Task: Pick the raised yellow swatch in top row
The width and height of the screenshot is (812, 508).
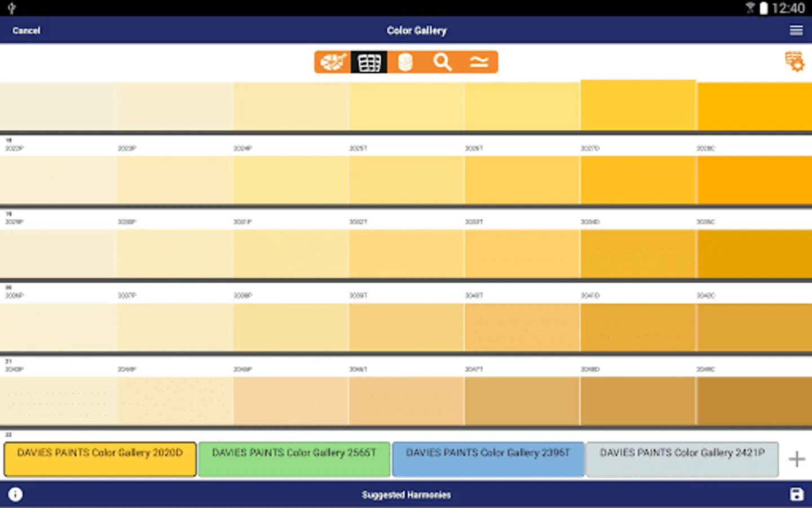Action: 638,106
